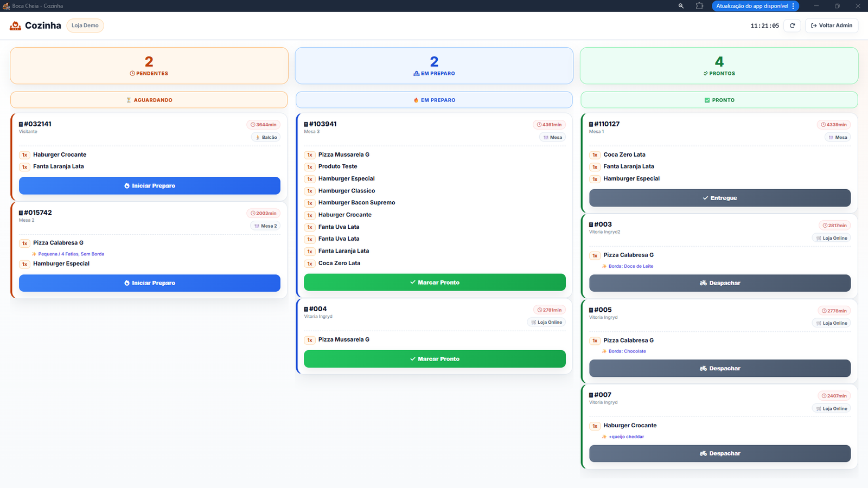Select the Em Preparo summary card
The height and width of the screenshot is (488, 868).
tap(434, 66)
